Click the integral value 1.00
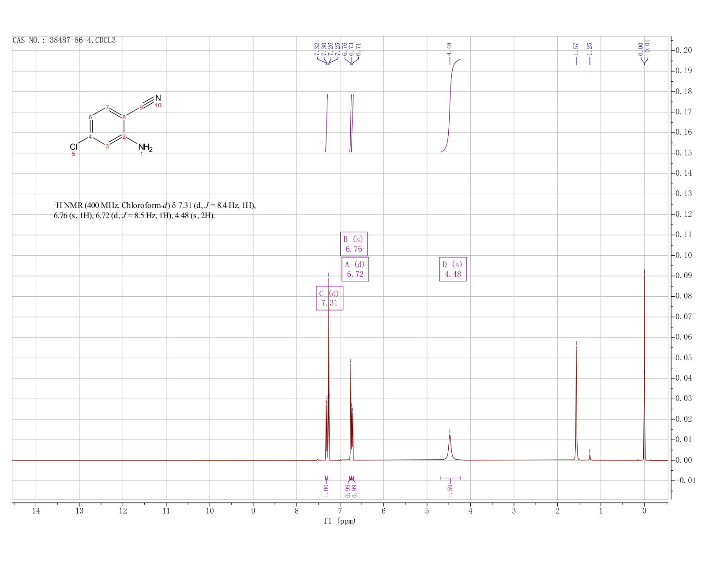Image resolution: width=728 pixels, height=563 pixels. (326, 491)
